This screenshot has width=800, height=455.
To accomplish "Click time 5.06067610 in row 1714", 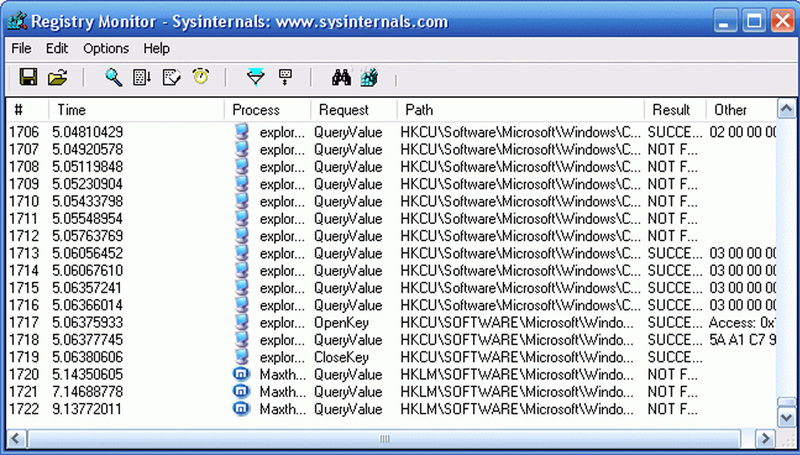I will pyautogui.click(x=87, y=271).
